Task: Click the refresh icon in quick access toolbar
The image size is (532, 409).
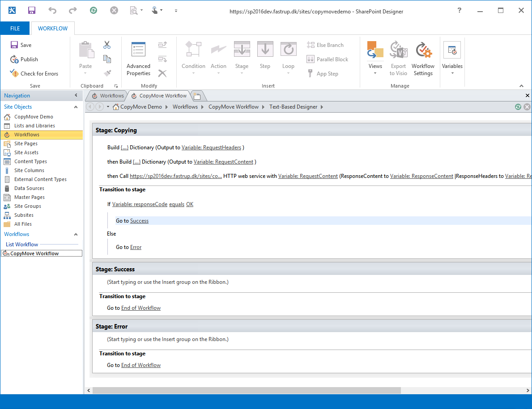Action: [x=93, y=10]
